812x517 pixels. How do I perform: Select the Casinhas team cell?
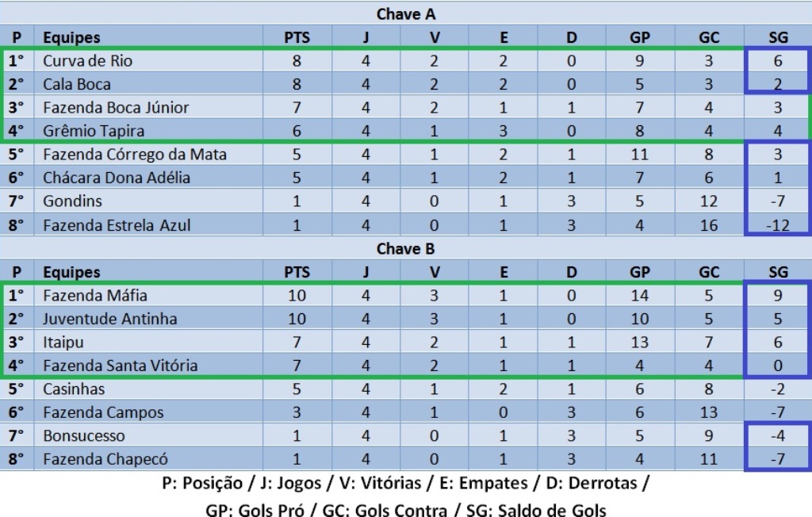[74, 389]
